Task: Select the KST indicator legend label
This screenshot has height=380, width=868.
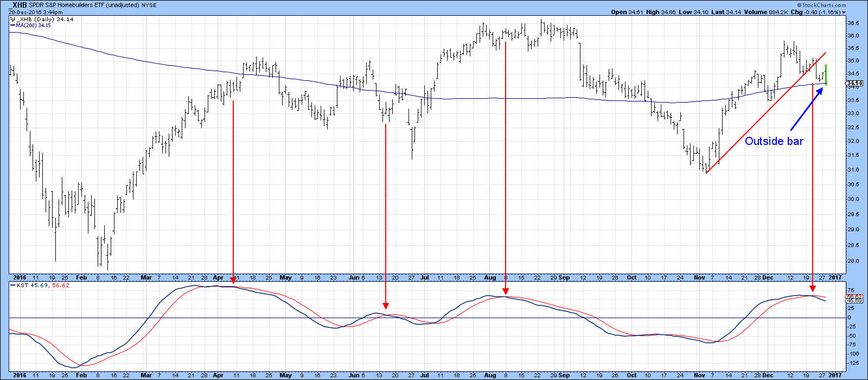Action: [22, 285]
